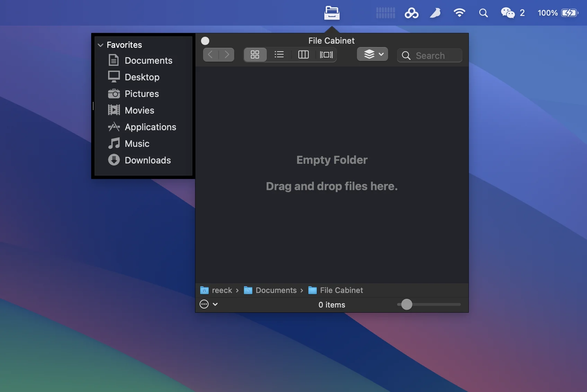Click Documents in the path bar
The height and width of the screenshot is (392, 587).
[270, 290]
